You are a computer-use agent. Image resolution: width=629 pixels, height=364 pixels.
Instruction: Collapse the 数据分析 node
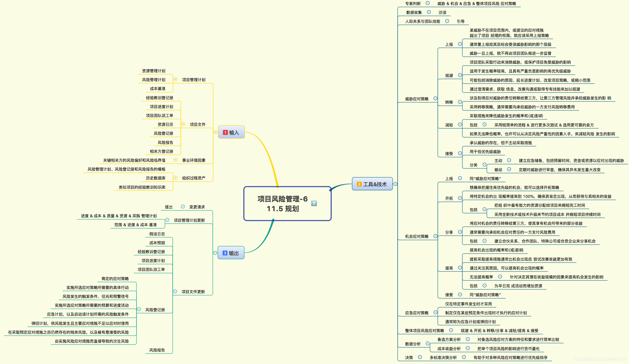pos(428,343)
